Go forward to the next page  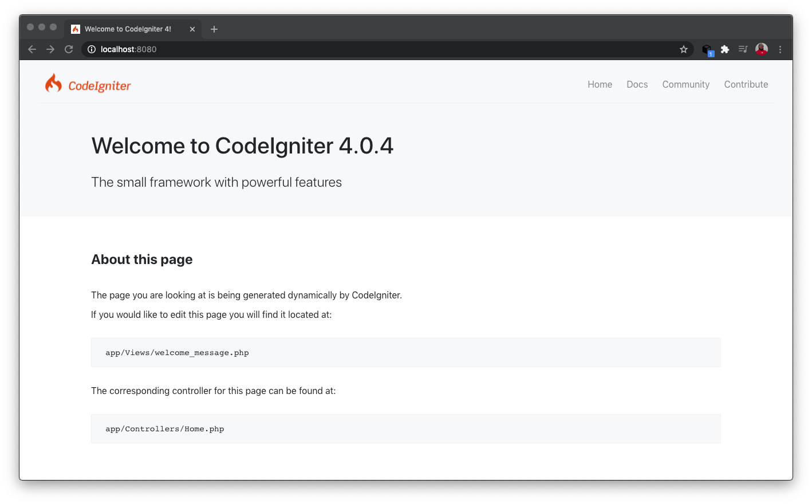[x=50, y=49]
